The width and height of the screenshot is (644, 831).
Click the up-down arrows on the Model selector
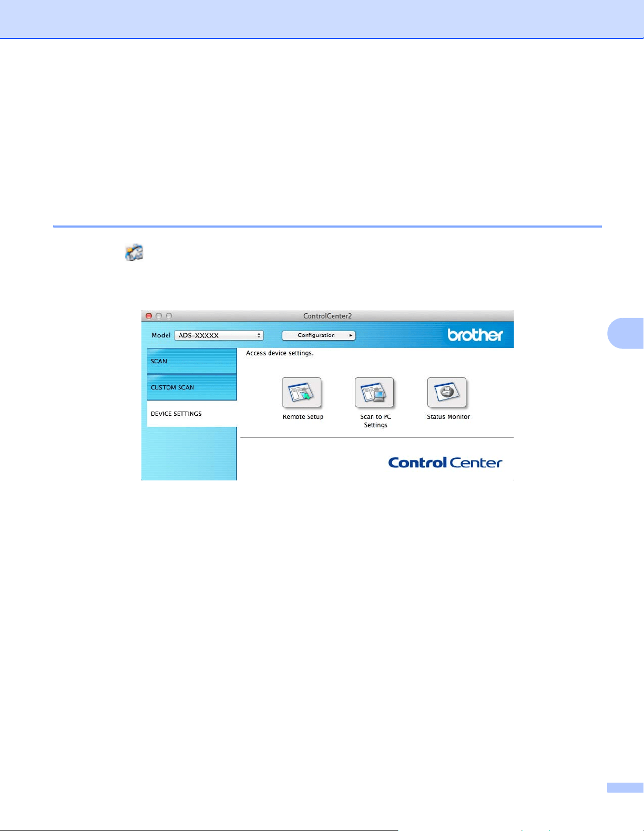[259, 335]
